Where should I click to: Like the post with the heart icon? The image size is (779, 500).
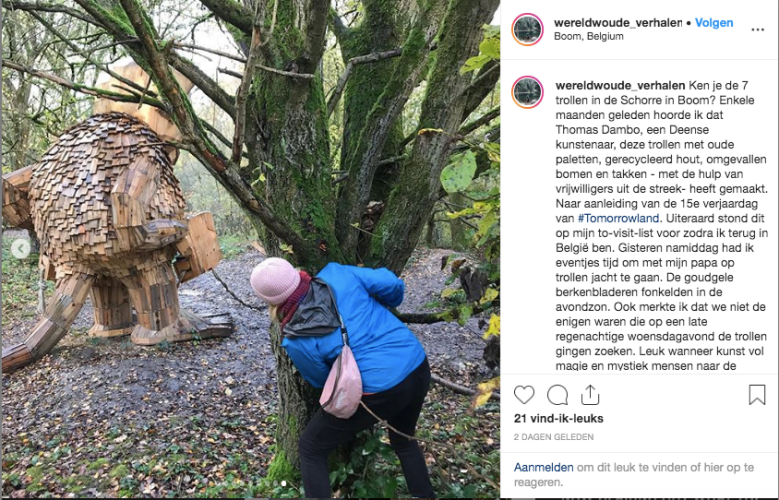click(x=524, y=395)
